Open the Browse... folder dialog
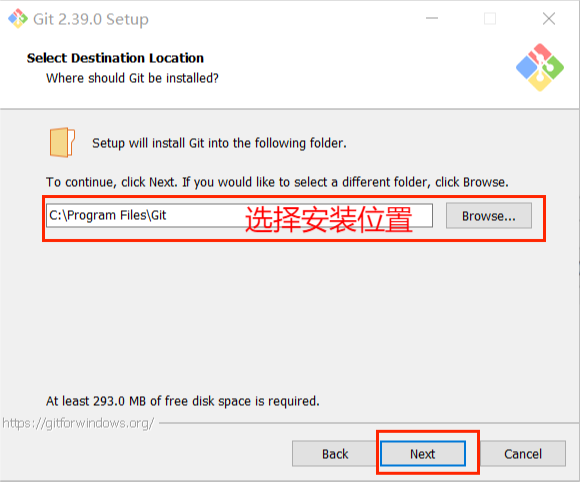The width and height of the screenshot is (580, 482). [x=489, y=216]
